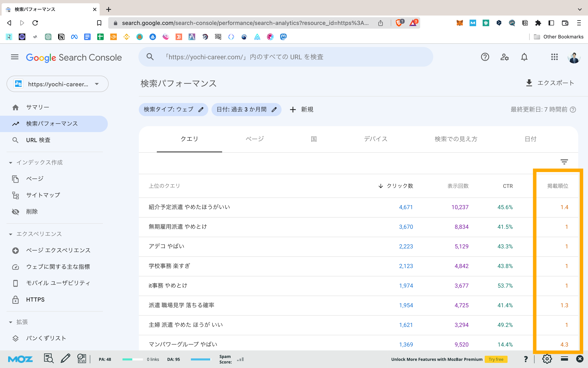Open the Brave wallet icon
This screenshot has width=588, height=368.
[565, 23]
